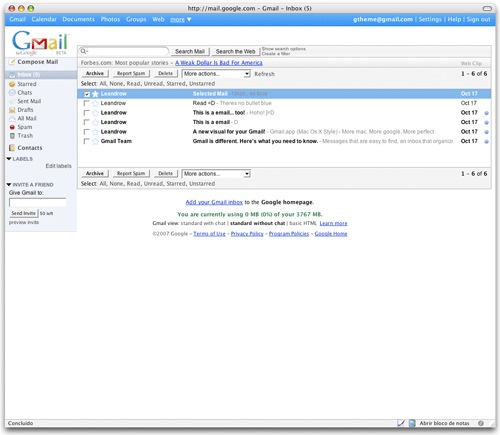Star the Gmail Team message

(x=95, y=141)
